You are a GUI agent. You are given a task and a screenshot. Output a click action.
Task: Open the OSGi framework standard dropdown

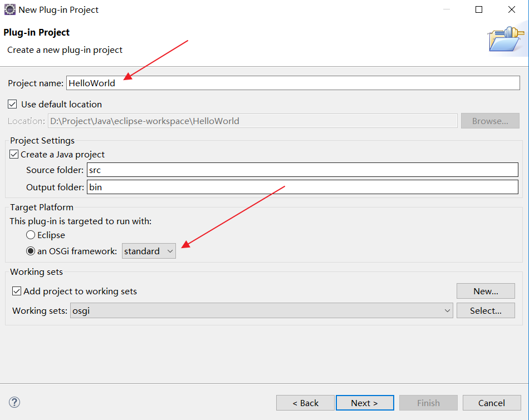(149, 251)
